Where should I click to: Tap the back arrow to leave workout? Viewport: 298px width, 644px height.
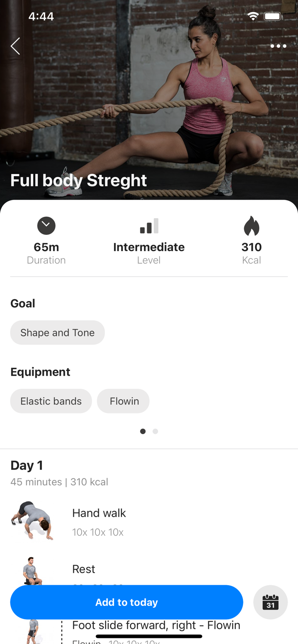coord(15,46)
